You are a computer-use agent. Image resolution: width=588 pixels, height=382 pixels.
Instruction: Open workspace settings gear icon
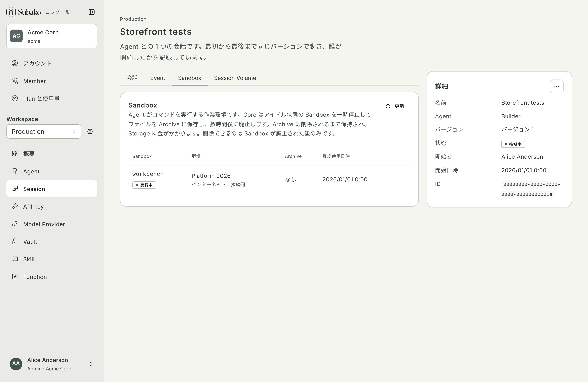[x=90, y=131]
